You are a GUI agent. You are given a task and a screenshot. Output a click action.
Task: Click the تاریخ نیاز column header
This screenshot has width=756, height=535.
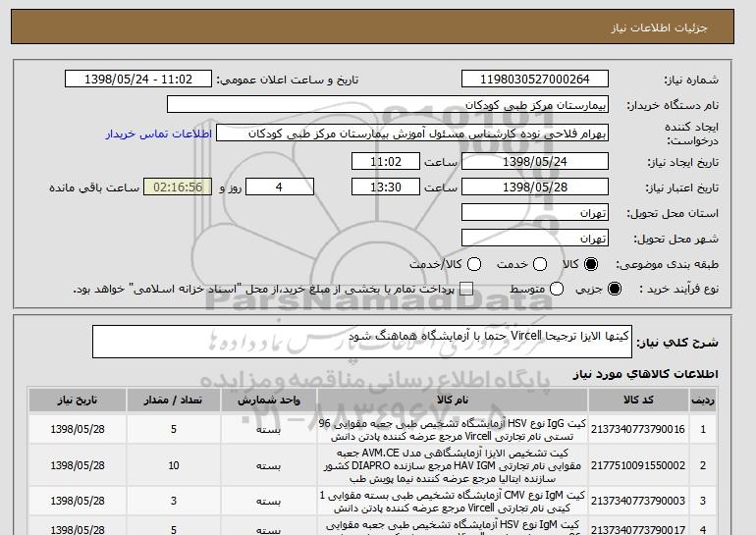pyautogui.click(x=78, y=401)
